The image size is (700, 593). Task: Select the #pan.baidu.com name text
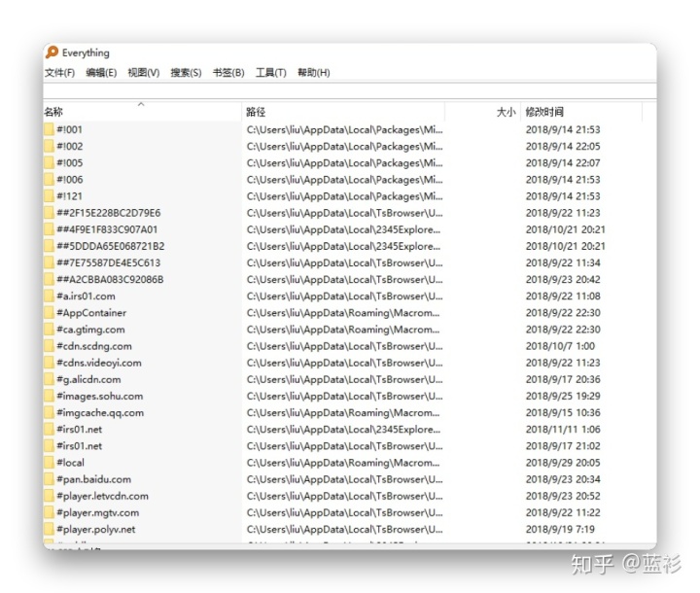click(93, 479)
